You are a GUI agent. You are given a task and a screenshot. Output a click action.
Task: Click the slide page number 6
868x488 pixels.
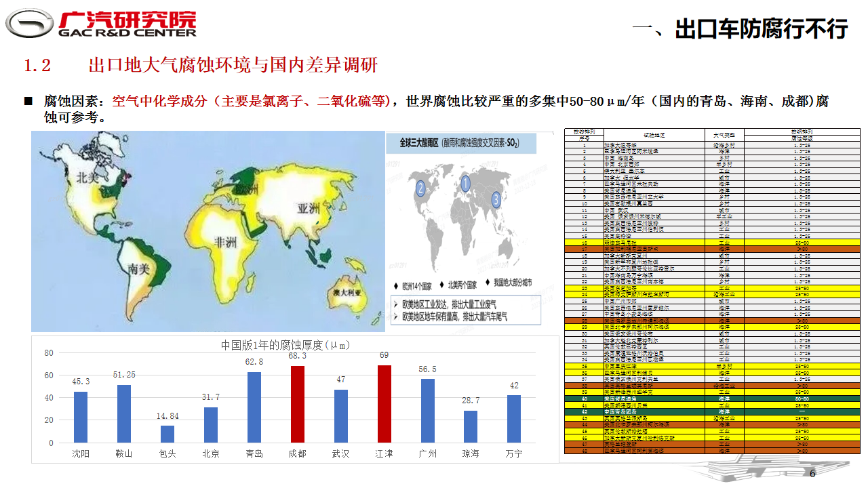[812, 473]
